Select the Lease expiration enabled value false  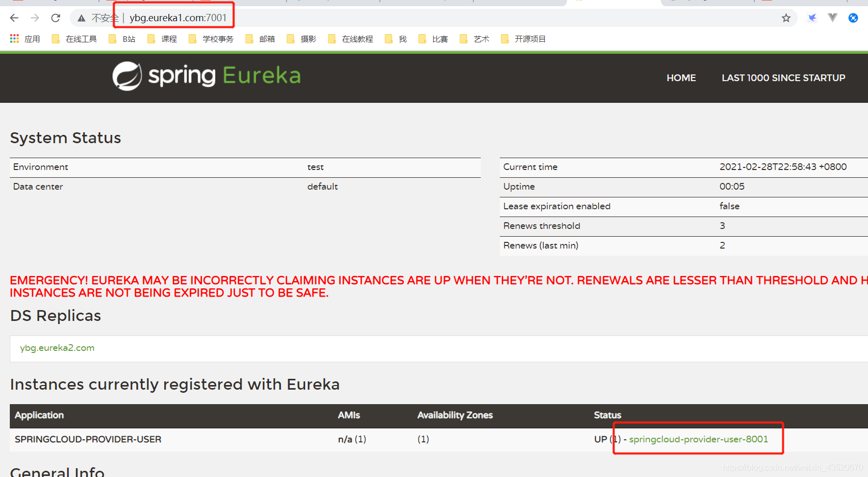(729, 206)
